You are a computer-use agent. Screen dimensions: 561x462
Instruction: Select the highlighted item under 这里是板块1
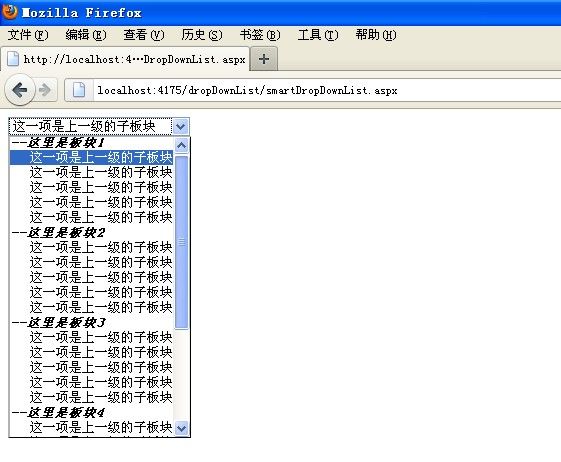coord(92,157)
